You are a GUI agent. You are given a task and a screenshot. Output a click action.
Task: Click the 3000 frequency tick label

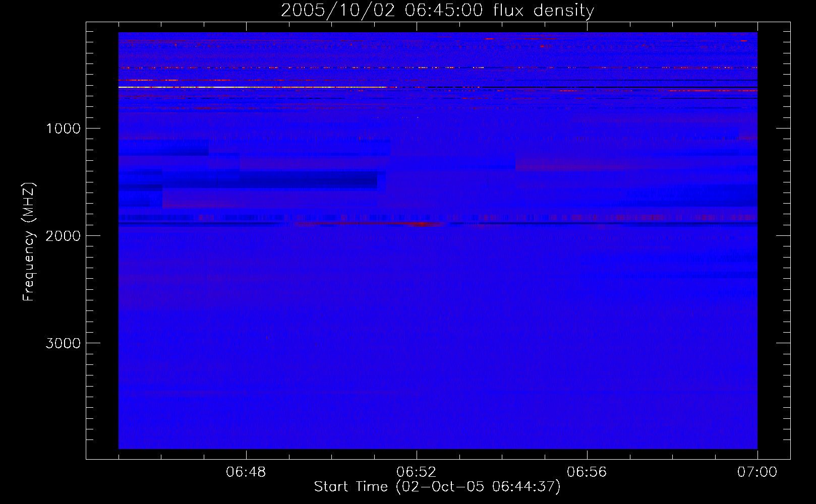(63, 343)
